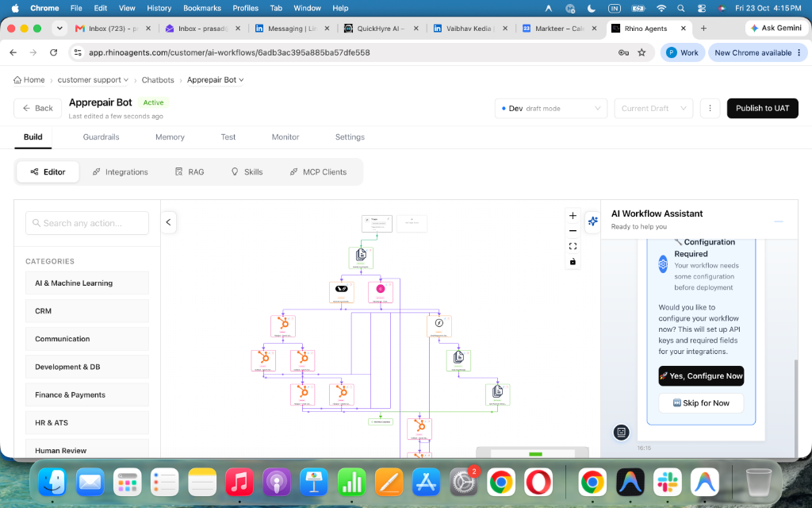Open the Chrome three-dot menu

[799, 52]
